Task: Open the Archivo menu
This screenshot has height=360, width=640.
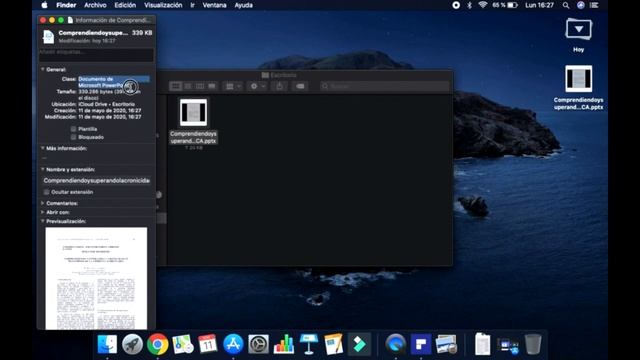Action: (x=95, y=5)
